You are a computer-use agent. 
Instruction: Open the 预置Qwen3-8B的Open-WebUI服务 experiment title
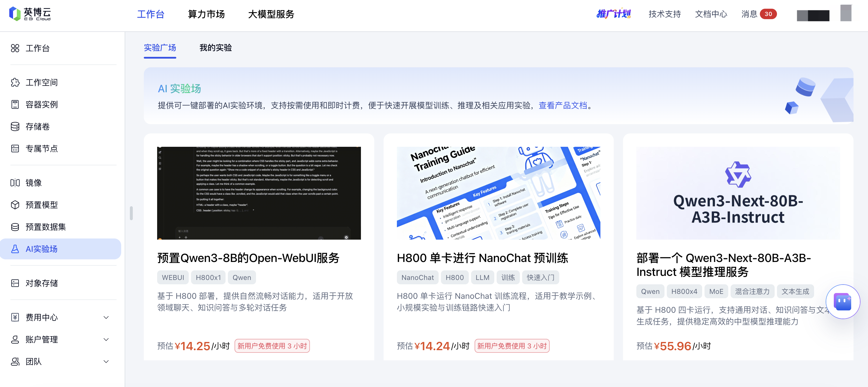(248, 258)
